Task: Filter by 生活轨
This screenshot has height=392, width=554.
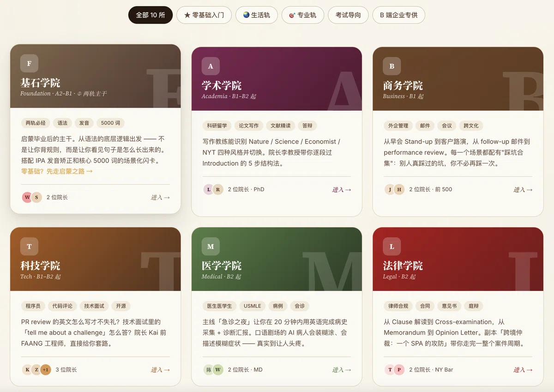Action: (x=256, y=15)
